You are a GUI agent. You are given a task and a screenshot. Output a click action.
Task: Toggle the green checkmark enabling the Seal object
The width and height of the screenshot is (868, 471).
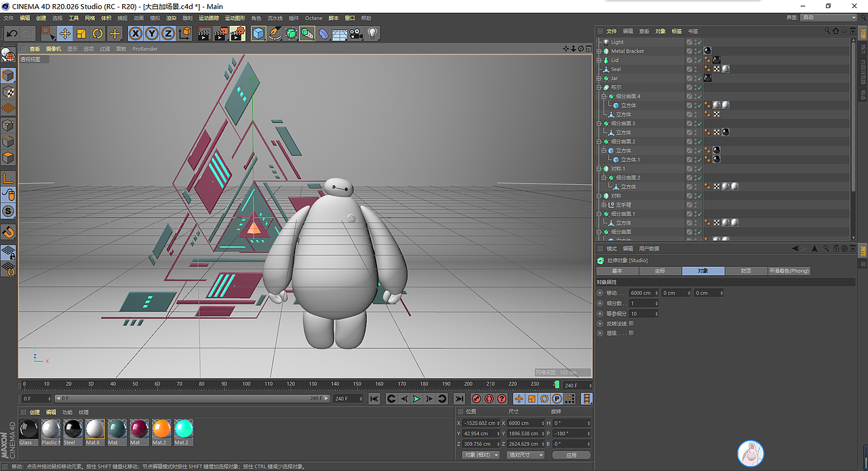click(699, 68)
